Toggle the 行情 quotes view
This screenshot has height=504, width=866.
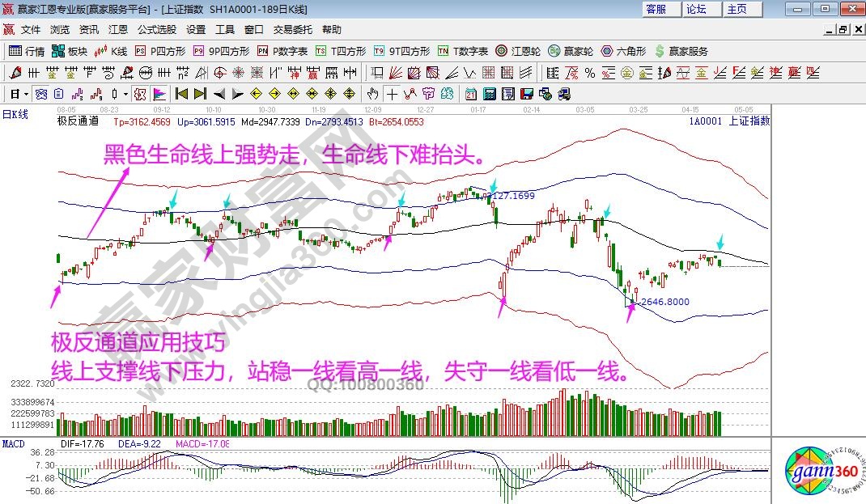tap(27, 51)
